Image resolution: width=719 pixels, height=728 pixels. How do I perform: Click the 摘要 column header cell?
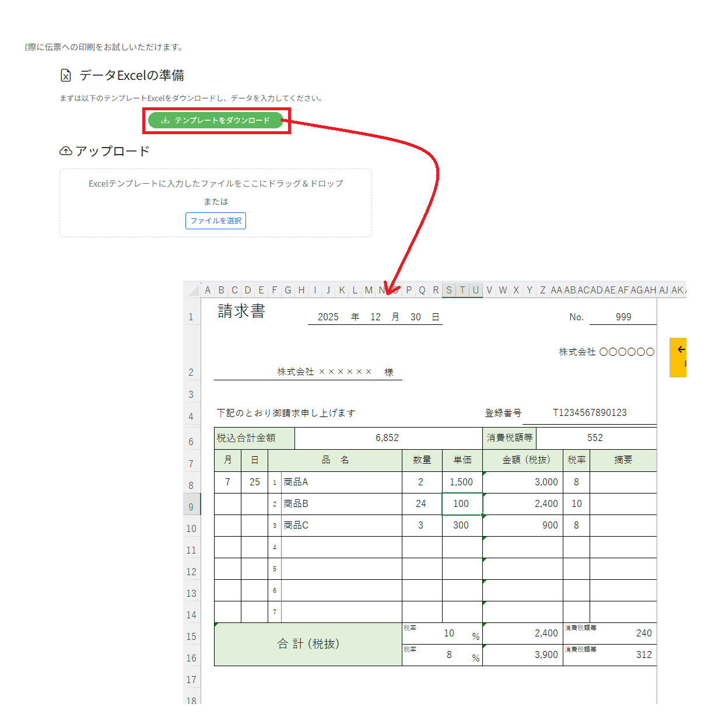click(623, 460)
